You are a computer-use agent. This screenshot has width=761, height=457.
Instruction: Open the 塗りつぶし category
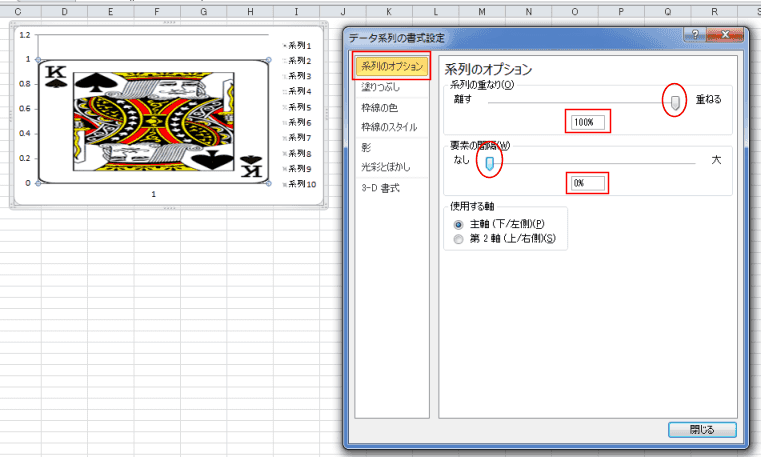pyautogui.click(x=380, y=87)
